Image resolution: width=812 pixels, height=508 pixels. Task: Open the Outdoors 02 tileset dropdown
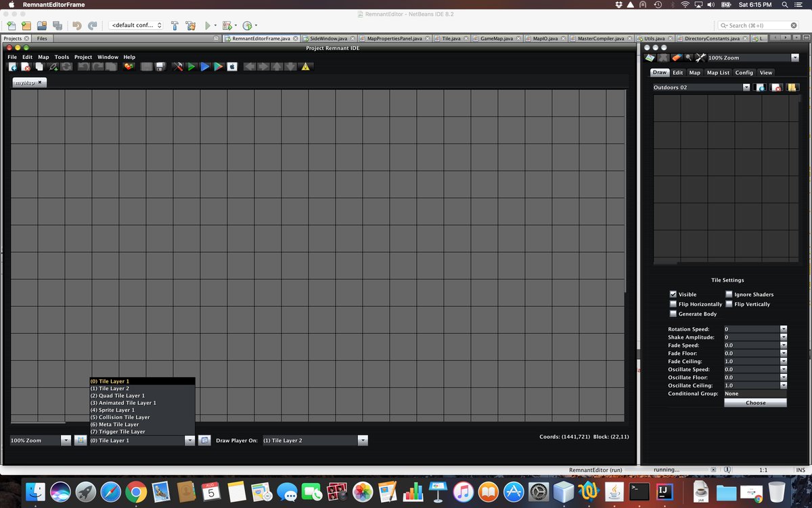(x=747, y=87)
